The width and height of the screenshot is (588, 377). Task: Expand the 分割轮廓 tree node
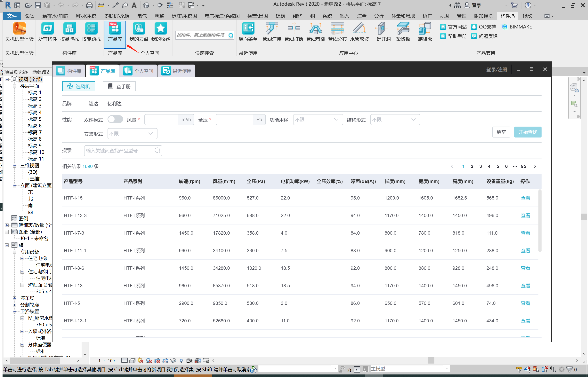[14, 305]
